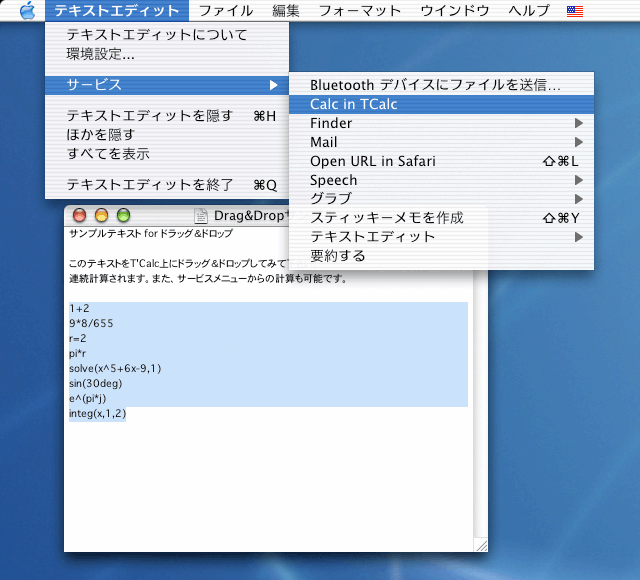Select すべてを表示

click(x=167, y=154)
